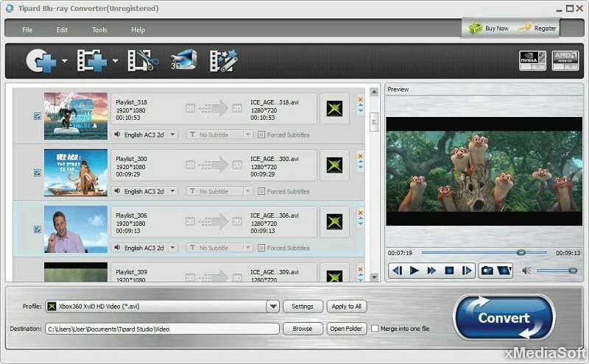Open the Clip (scissors) tool
This screenshot has width=589, height=364.
pos(143,61)
